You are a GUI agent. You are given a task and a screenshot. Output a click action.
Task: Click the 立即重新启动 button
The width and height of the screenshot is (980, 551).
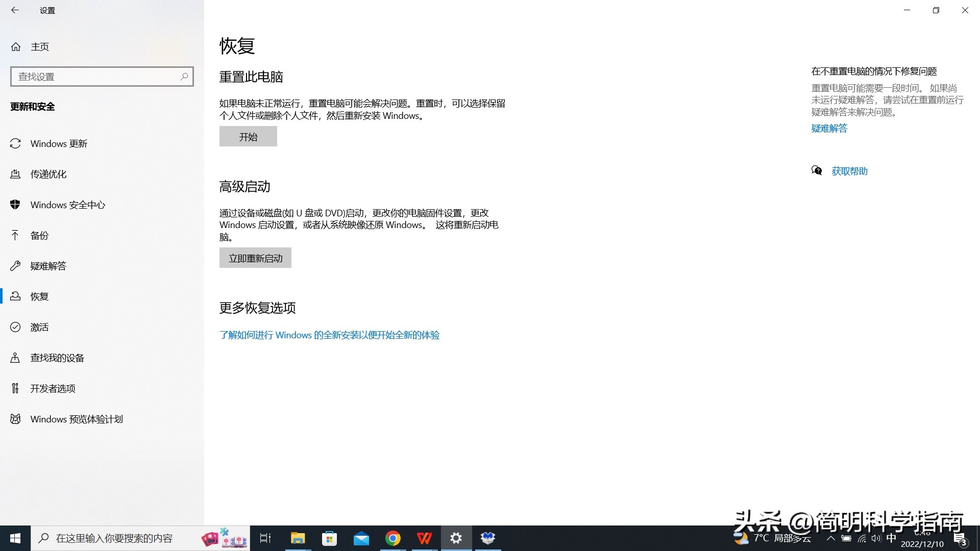pyautogui.click(x=255, y=258)
